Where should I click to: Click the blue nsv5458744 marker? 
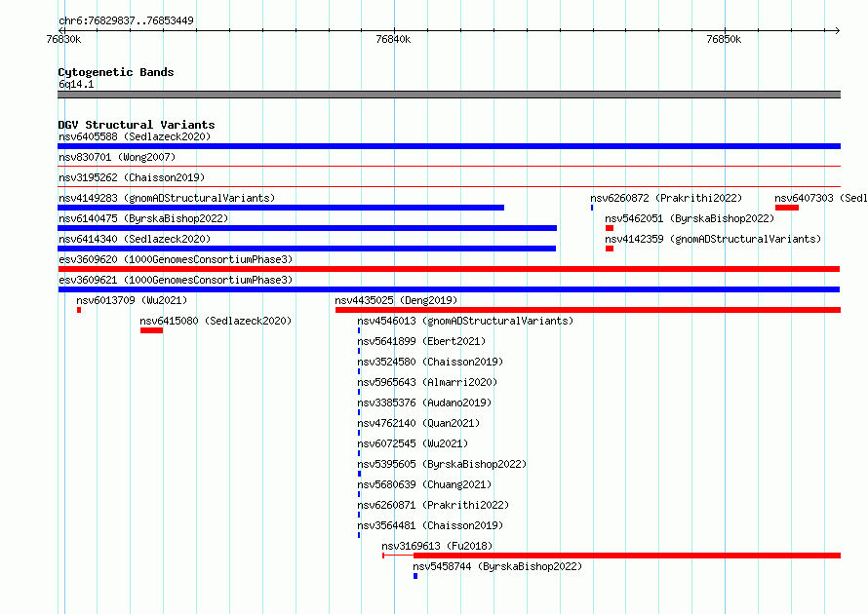(x=415, y=576)
